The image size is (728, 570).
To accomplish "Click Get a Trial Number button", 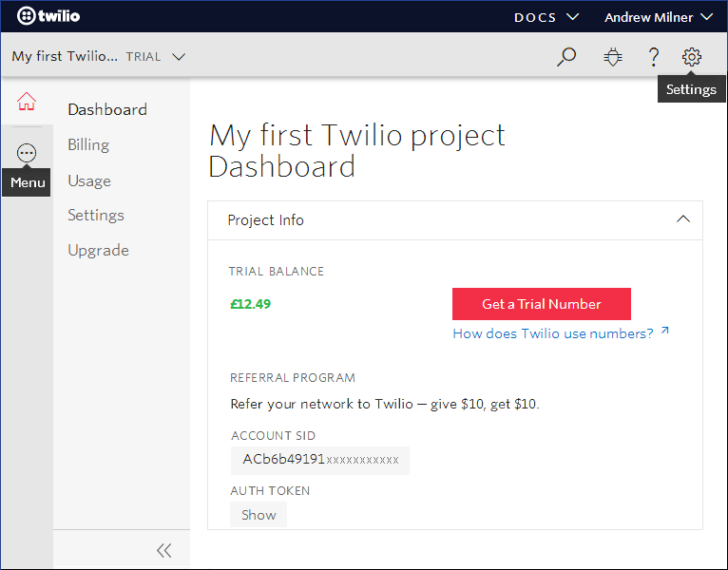I will [x=542, y=304].
